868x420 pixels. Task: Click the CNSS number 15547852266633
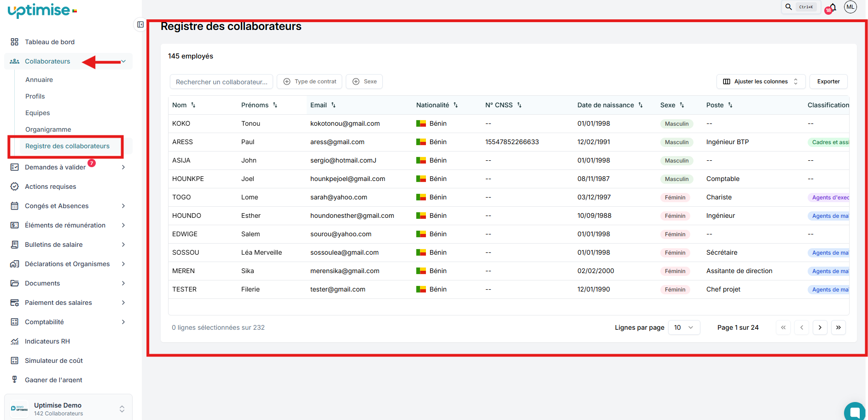[x=512, y=142]
